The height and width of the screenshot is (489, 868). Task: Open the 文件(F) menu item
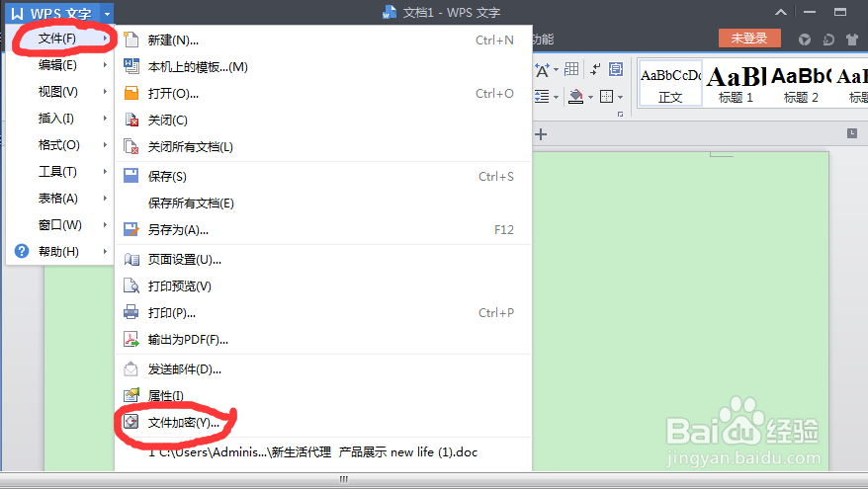pos(59,39)
